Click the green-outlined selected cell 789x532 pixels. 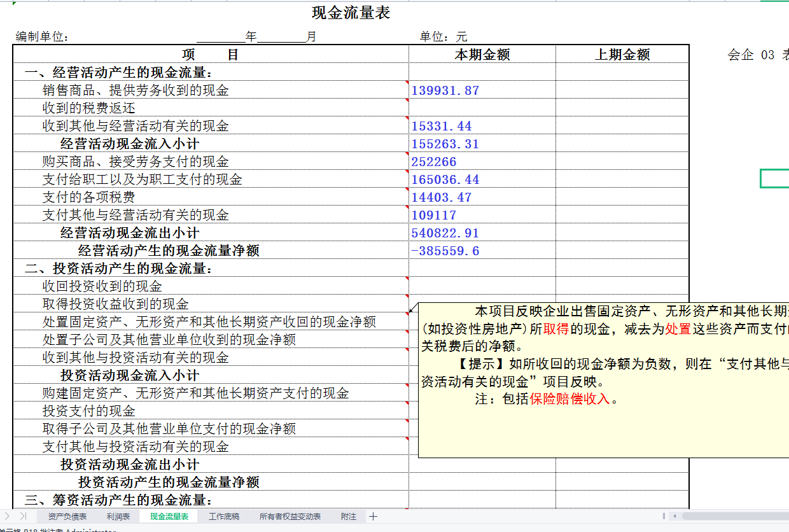[775, 179]
